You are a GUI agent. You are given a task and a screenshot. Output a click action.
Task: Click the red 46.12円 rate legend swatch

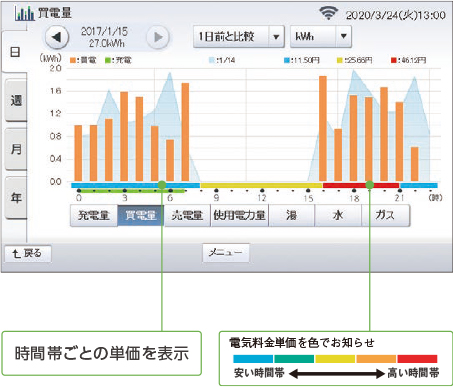(393, 60)
